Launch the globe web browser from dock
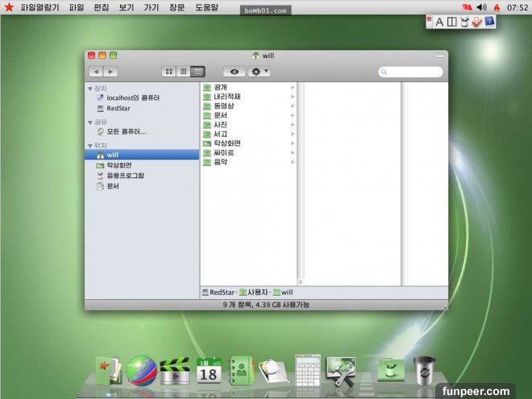 coord(142,371)
